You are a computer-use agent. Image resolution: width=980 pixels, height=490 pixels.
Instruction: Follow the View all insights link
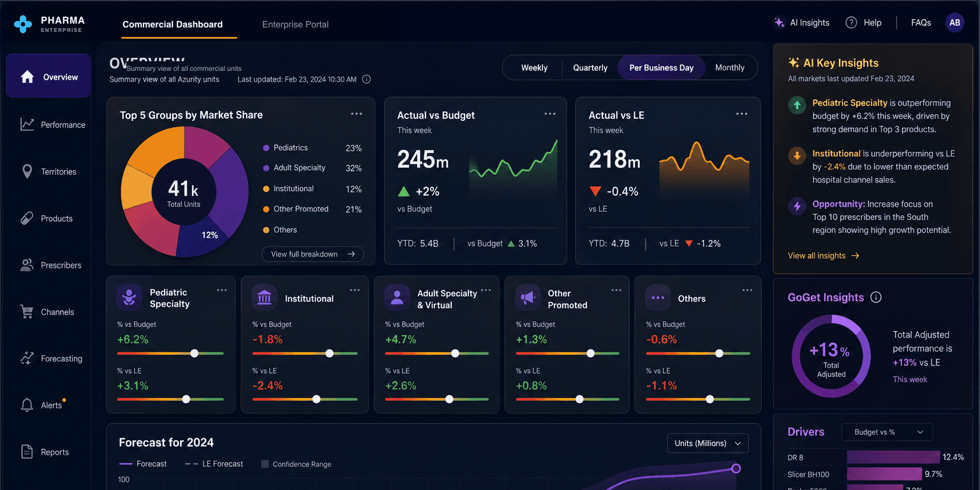click(x=824, y=256)
